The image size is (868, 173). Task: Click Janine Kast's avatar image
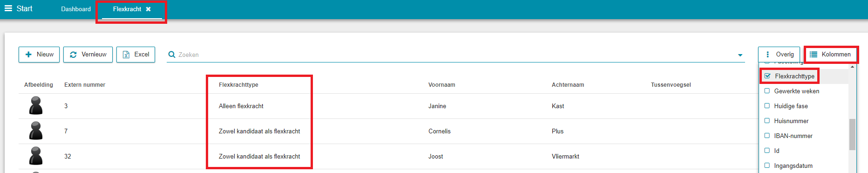(36, 106)
